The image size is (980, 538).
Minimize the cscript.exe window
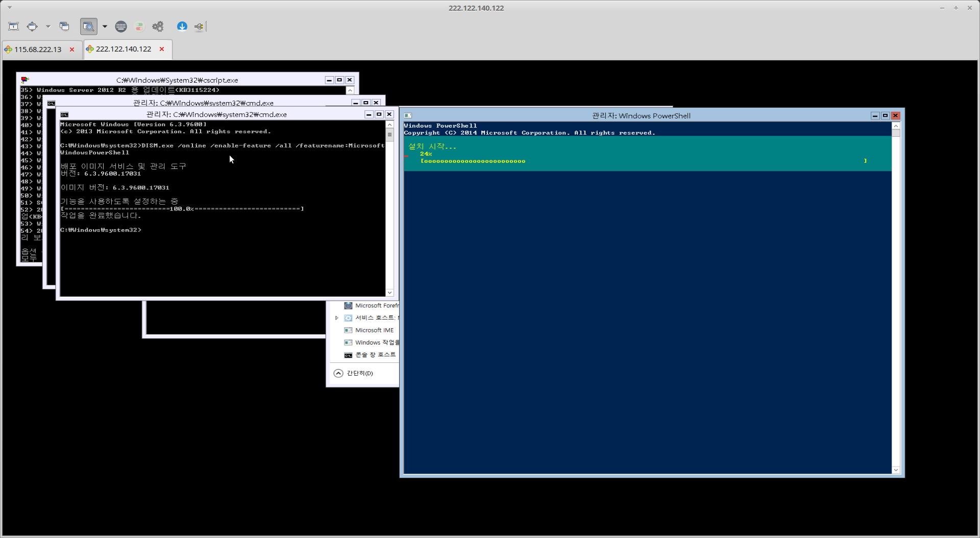click(329, 80)
